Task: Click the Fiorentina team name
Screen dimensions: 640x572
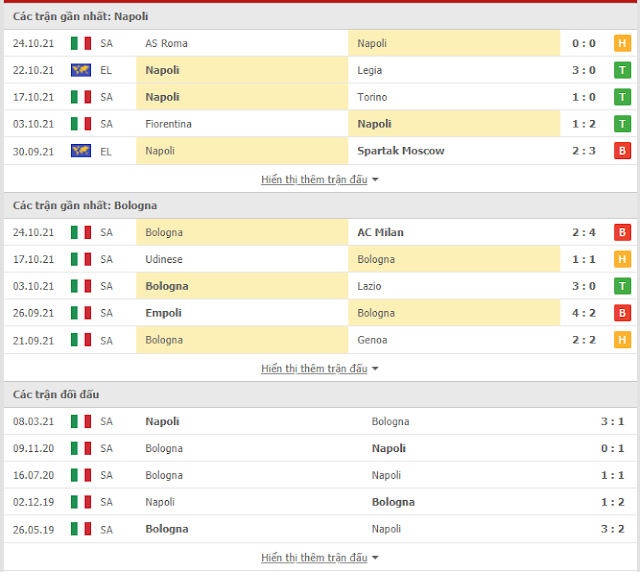Action: 168,124
